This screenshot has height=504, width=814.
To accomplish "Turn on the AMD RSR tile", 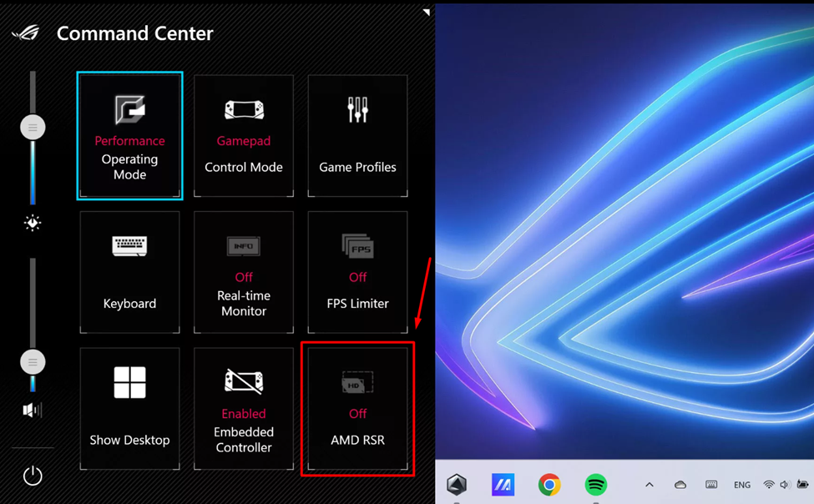I will [357, 409].
